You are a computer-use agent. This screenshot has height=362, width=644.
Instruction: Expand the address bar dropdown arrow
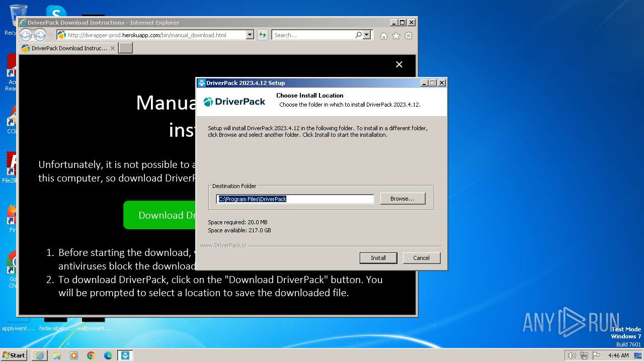click(250, 35)
